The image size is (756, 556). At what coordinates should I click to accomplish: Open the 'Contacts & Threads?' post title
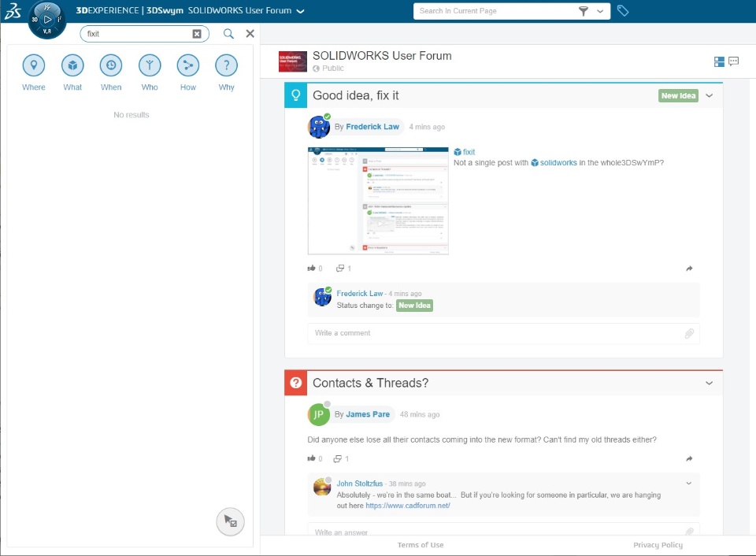[x=370, y=383]
